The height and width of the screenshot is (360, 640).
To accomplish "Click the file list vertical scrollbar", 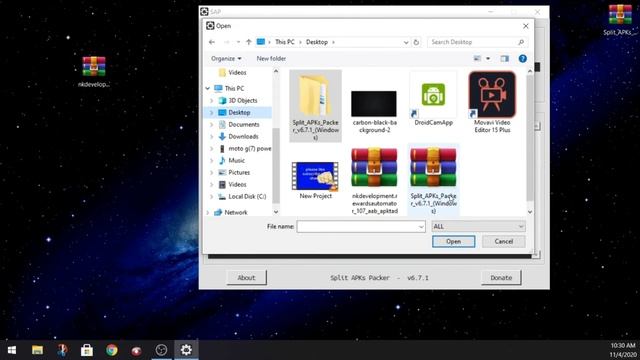I will tap(530, 138).
